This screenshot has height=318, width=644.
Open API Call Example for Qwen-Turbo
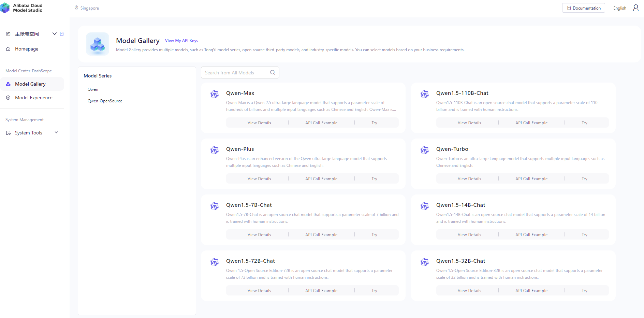pos(531,179)
